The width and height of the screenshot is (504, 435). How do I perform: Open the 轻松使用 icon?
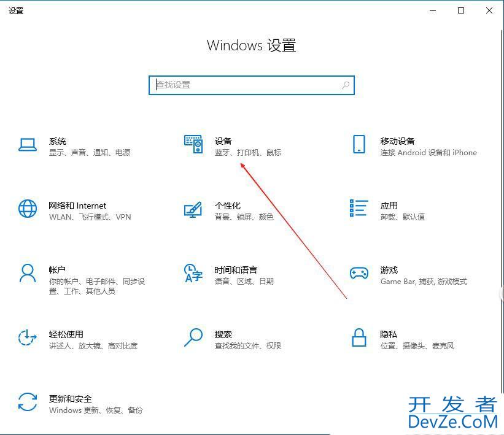pyautogui.click(x=28, y=337)
